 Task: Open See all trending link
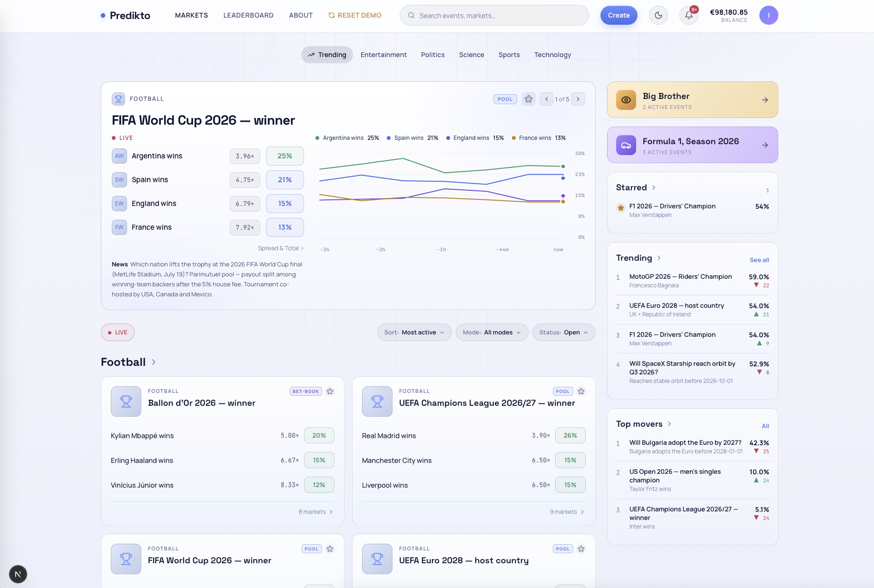click(759, 260)
